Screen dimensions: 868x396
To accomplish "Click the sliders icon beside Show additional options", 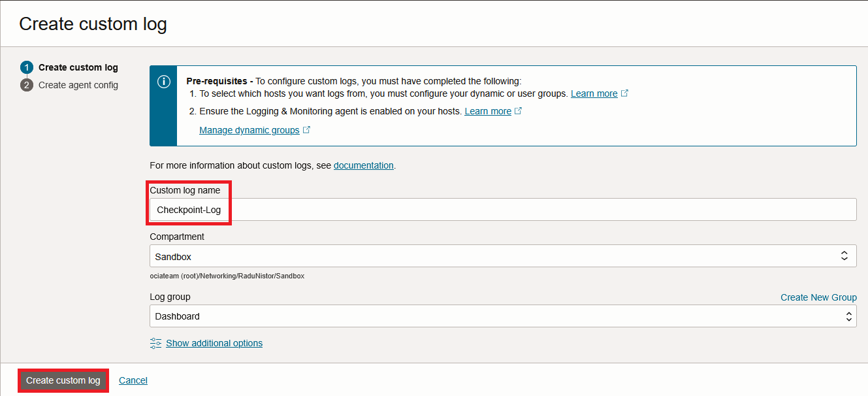I will pos(155,343).
